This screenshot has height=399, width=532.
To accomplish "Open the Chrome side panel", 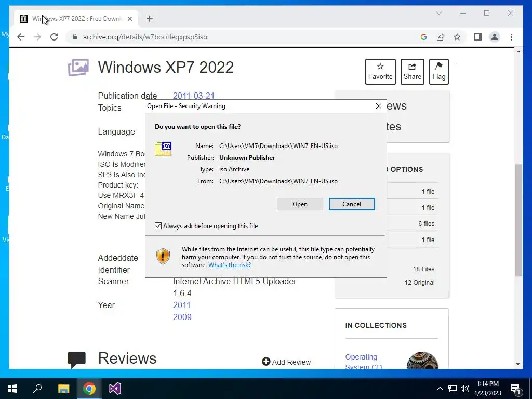I will tap(478, 37).
